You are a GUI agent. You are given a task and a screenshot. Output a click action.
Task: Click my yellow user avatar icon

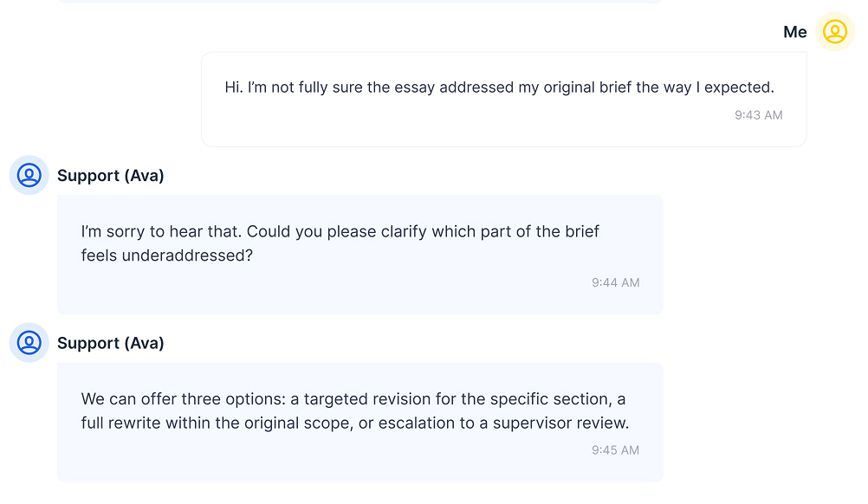point(834,32)
